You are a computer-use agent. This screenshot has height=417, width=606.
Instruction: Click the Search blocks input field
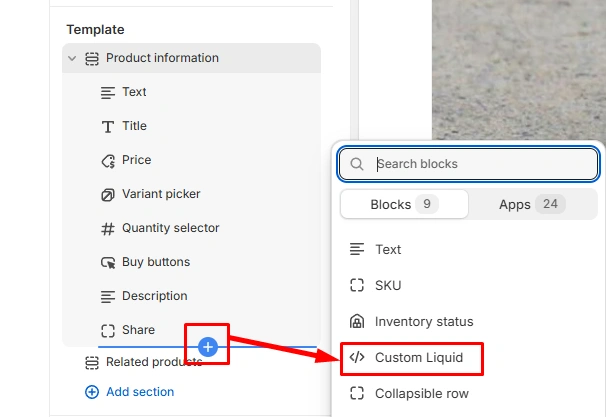(480, 164)
